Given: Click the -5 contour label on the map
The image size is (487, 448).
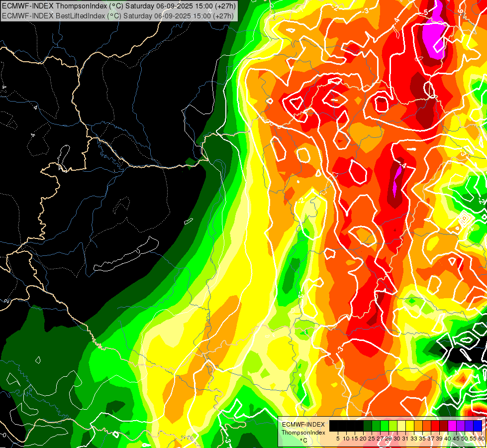Looking at the screenshot, I should point(425,12).
